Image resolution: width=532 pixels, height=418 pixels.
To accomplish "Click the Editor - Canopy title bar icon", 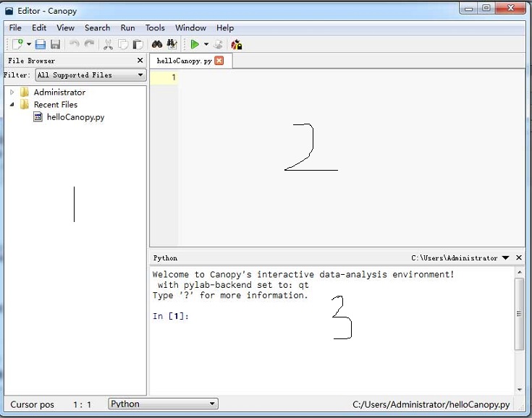I will [9, 11].
